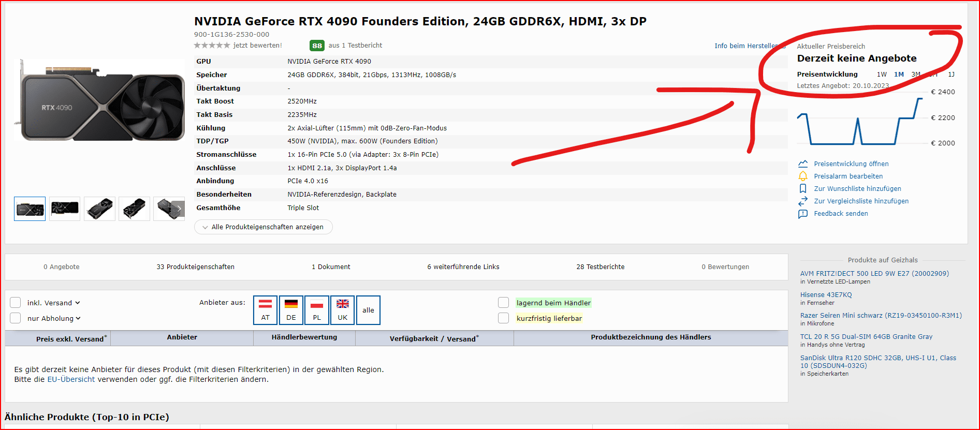Select the 1M price history range
The image size is (980, 430).
point(899,75)
